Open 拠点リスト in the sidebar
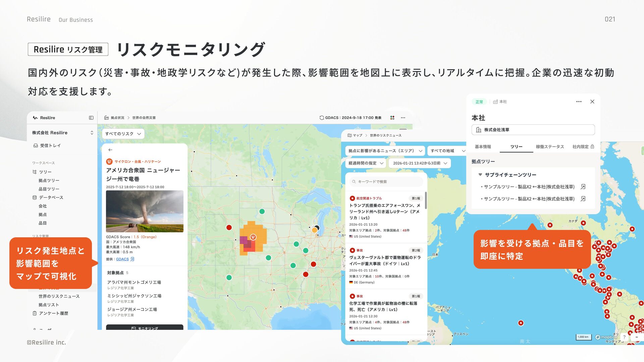This screenshot has width=644, height=362. pyautogui.click(x=49, y=305)
